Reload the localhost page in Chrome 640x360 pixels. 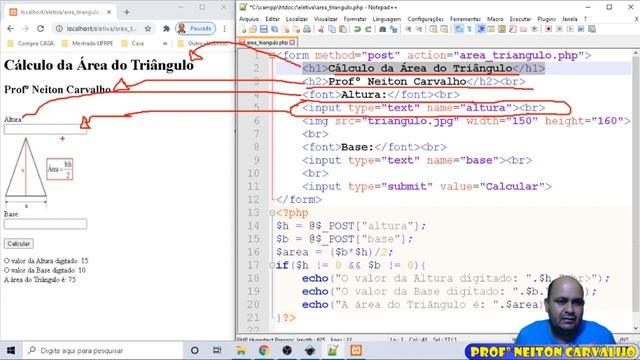(x=40, y=29)
